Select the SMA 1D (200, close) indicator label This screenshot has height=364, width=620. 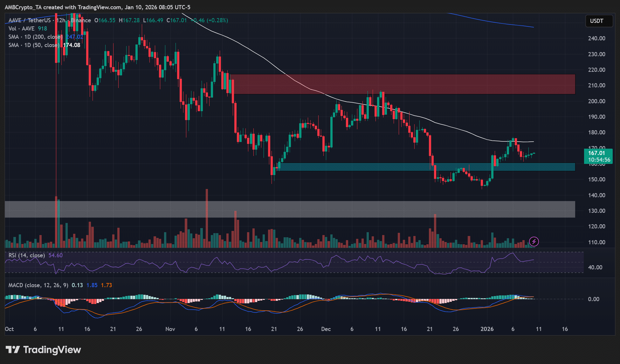point(33,37)
